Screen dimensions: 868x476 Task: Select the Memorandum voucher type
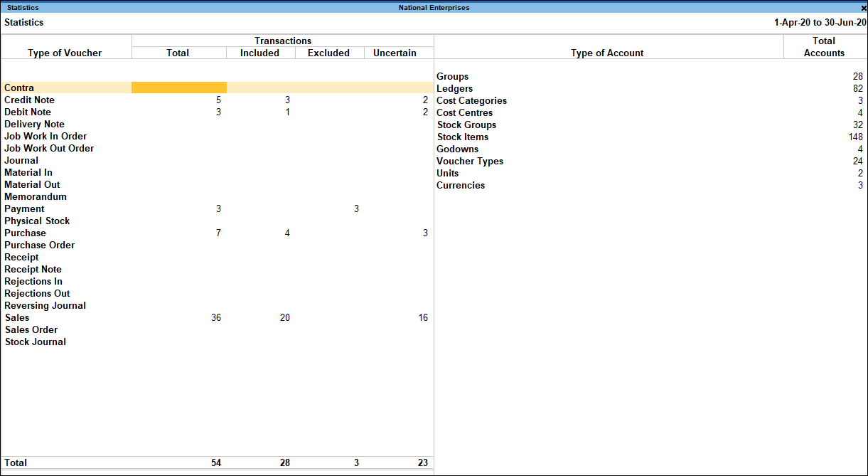36,197
